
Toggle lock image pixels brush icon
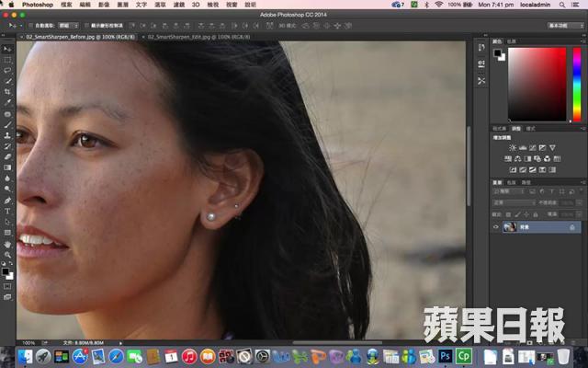coord(517,214)
